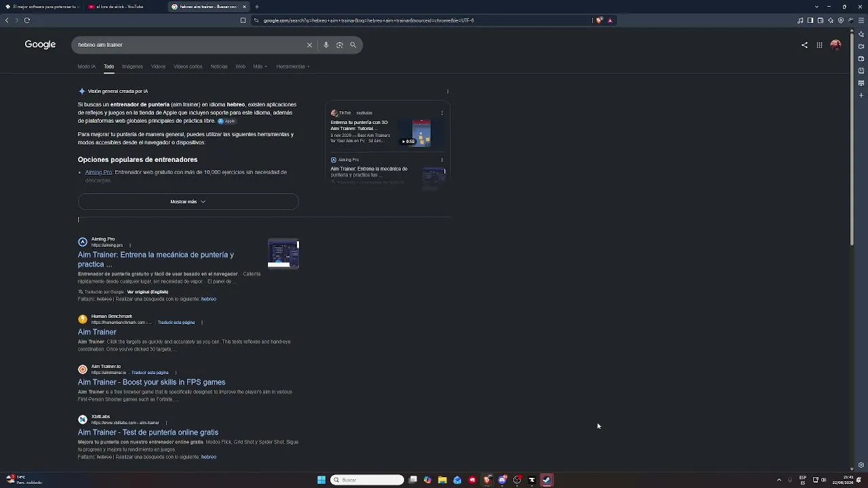Open File Explorer from the taskbar
The width and height of the screenshot is (868, 488).
coord(442,480)
